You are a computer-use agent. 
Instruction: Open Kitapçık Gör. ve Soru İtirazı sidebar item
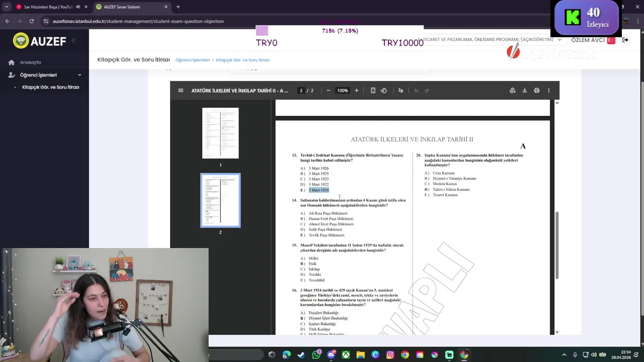(x=50, y=87)
